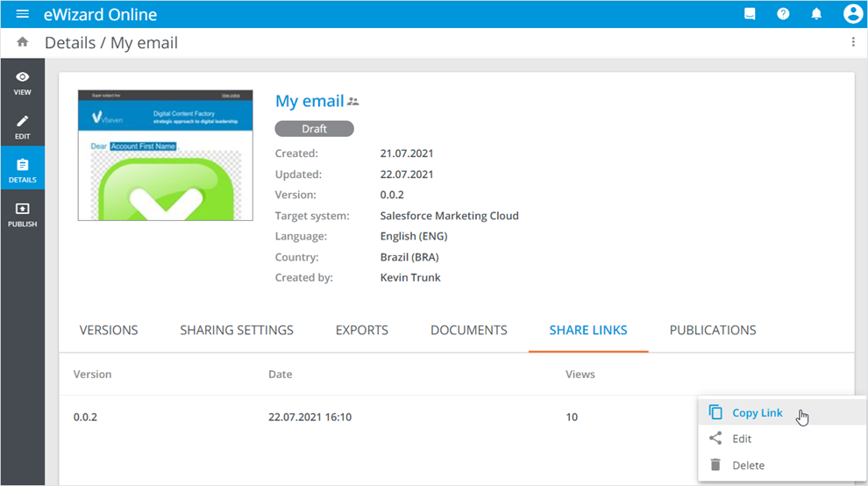Open the messages icon in top bar
The width and height of the screenshot is (868, 486).
pyautogui.click(x=750, y=14)
